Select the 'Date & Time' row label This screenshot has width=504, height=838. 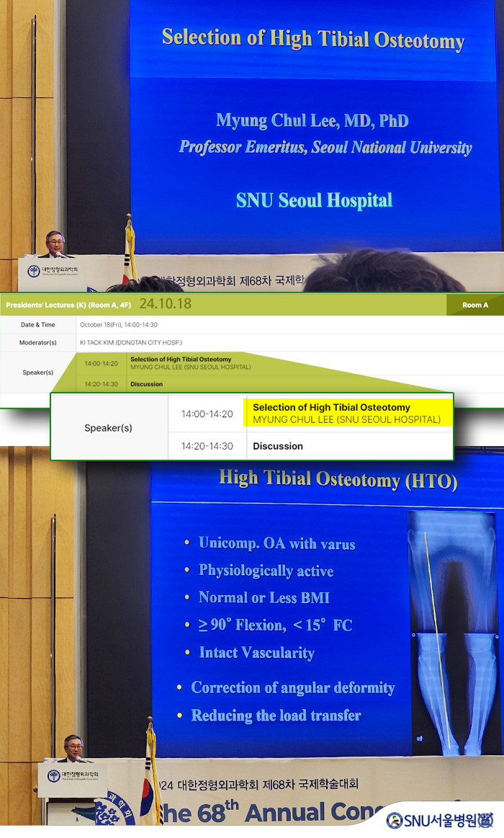38,325
